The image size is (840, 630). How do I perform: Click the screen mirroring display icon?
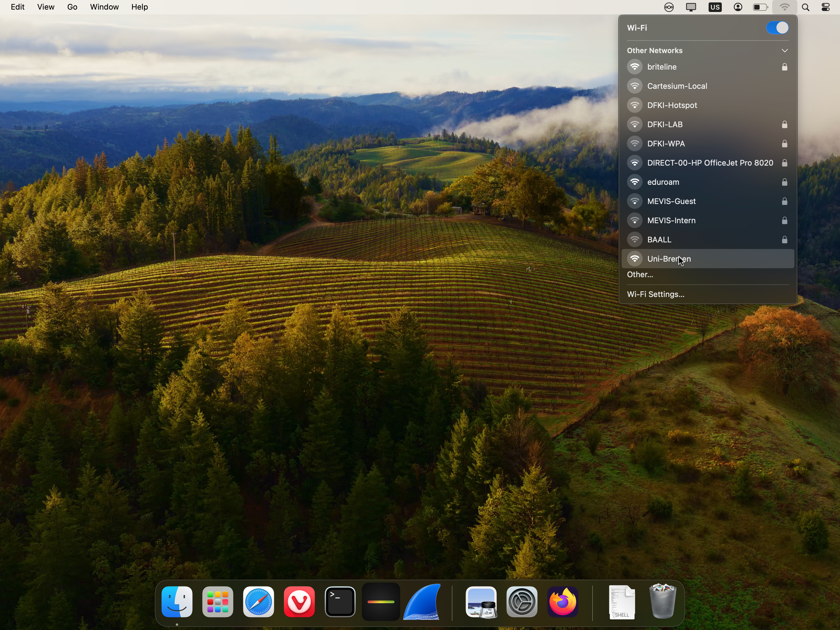click(691, 7)
